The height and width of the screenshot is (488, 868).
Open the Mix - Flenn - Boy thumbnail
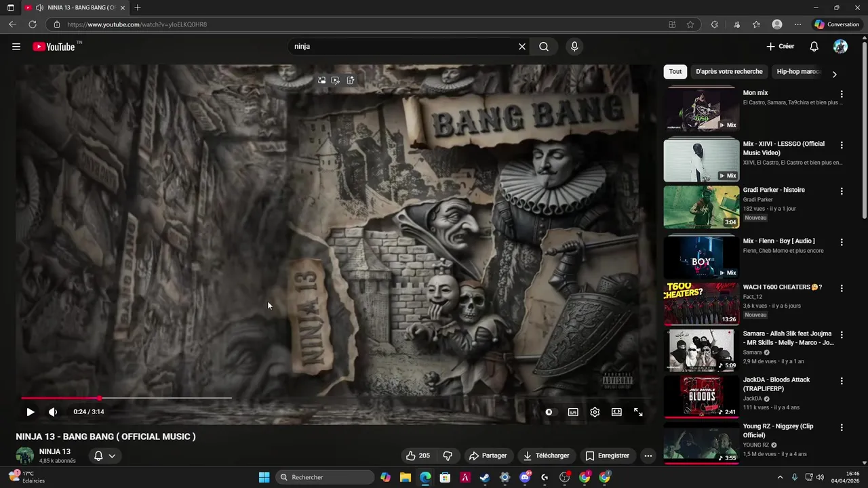pos(701,256)
